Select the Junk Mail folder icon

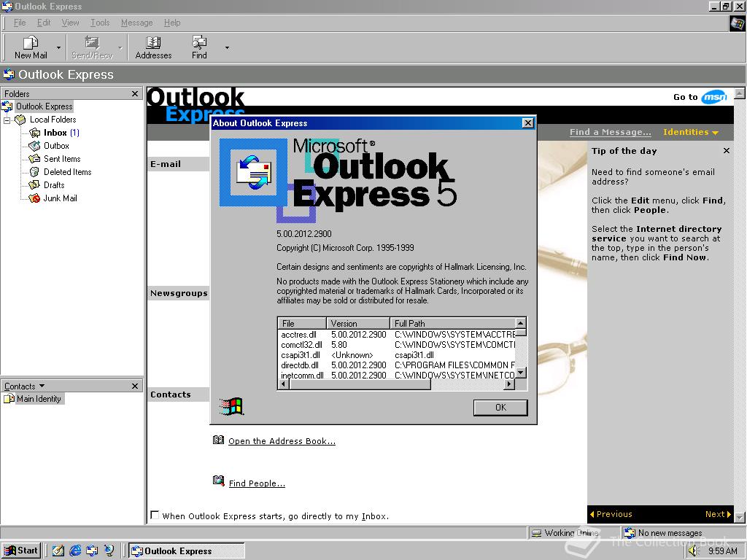click(x=34, y=198)
